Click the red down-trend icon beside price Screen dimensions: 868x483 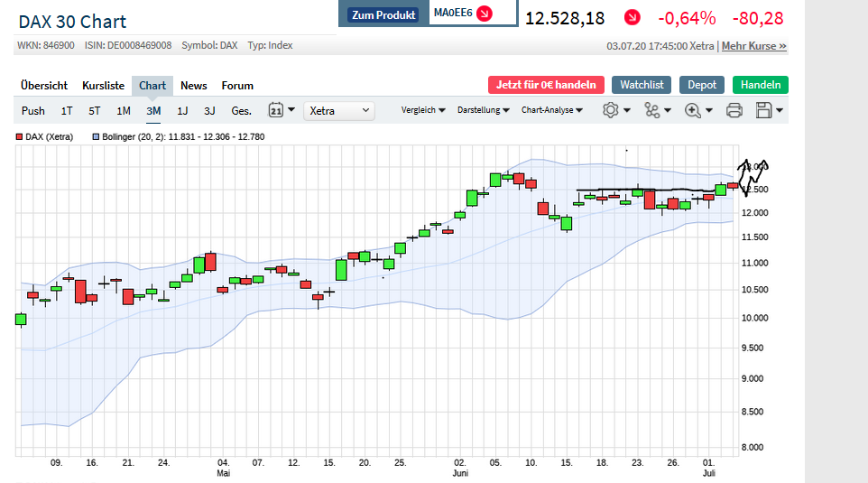click(x=632, y=18)
